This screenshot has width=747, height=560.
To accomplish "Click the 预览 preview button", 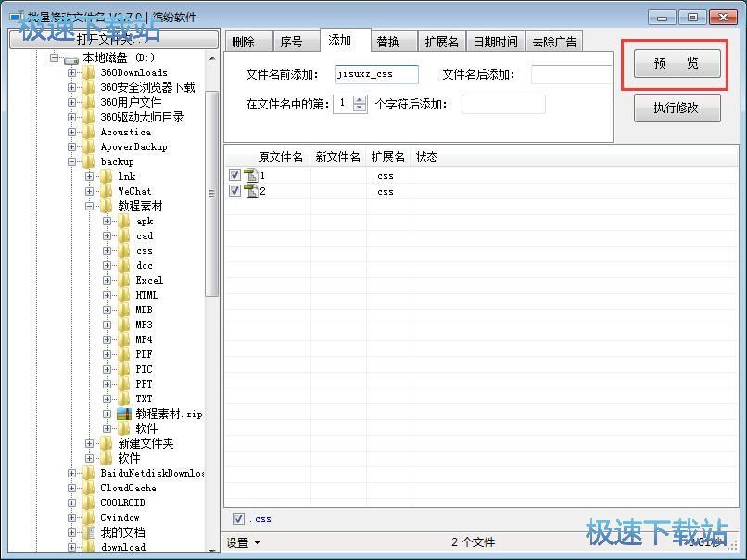I will pyautogui.click(x=677, y=63).
